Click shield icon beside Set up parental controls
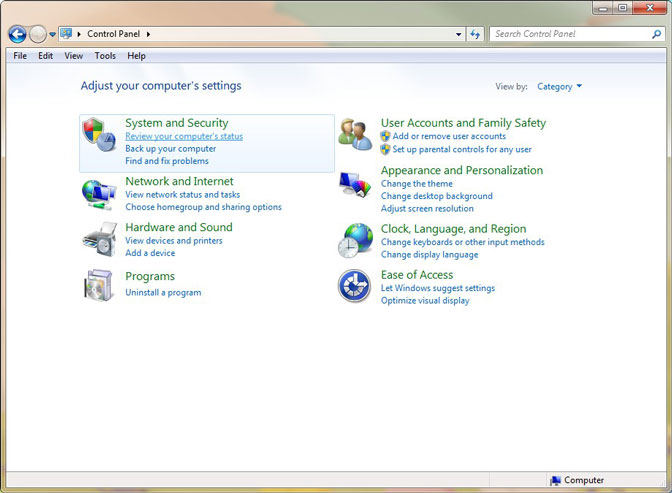 (385, 149)
